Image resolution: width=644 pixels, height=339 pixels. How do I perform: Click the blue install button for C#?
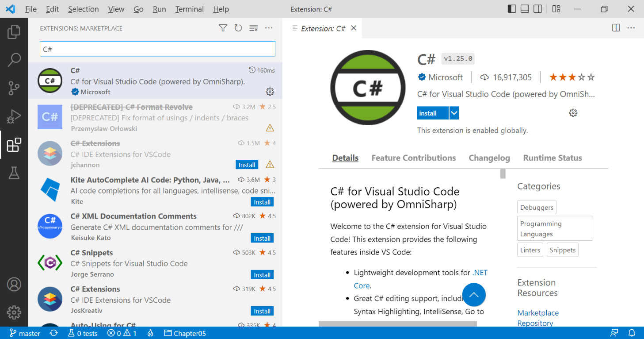[433, 113]
